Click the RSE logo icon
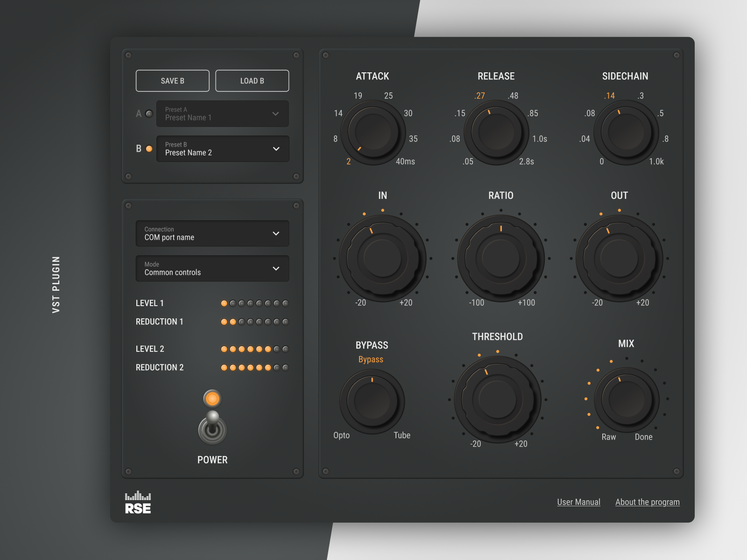 (138, 503)
